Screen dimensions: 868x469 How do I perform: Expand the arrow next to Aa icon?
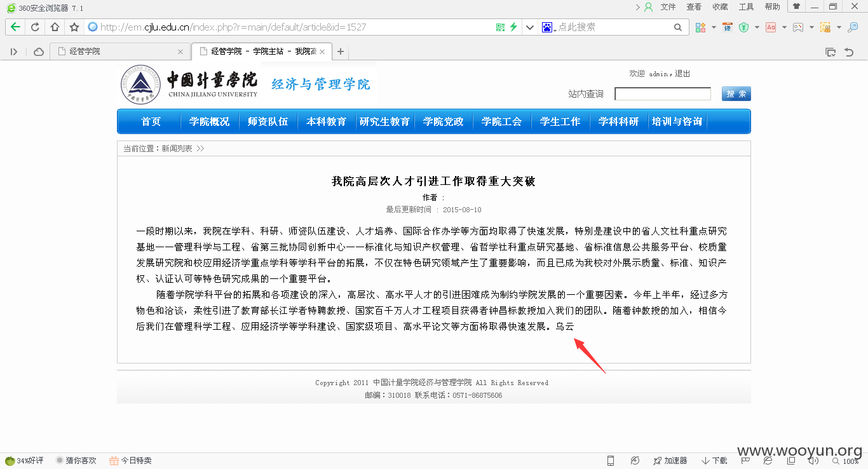coord(784,27)
